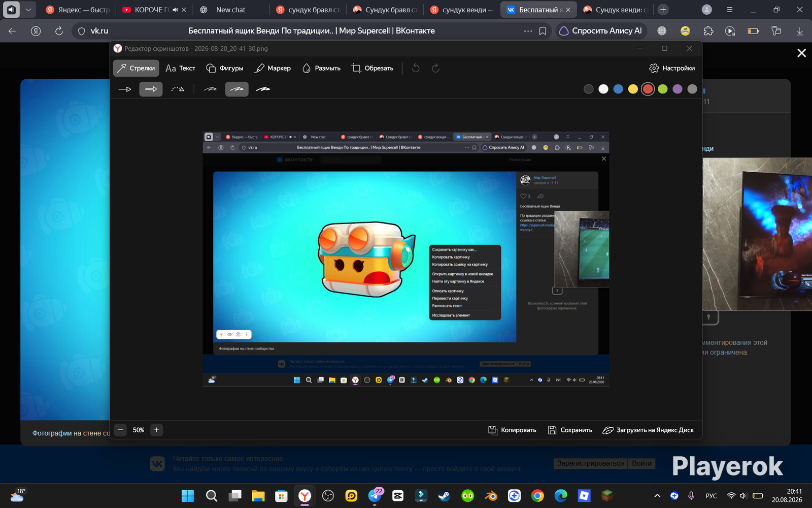Choose the thin simple arrow style
Screen dimensions: 812x508
[x=125, y=89]
